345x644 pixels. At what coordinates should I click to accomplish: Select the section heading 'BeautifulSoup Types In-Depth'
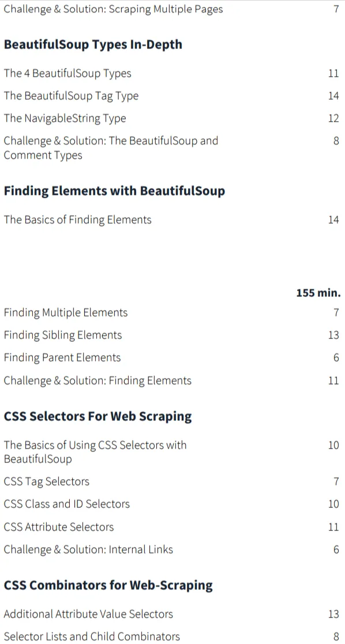click(93, 44)
